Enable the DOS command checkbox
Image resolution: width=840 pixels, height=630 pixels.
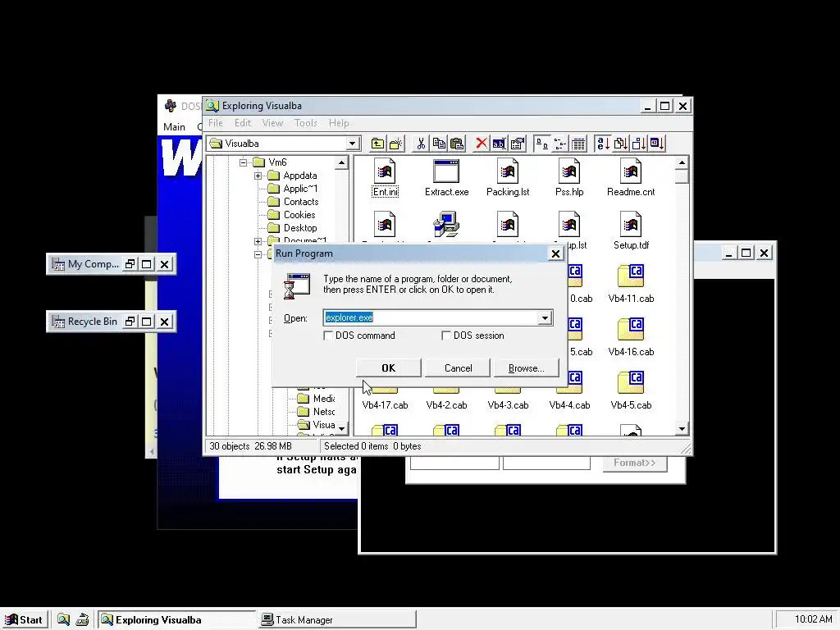click(328, 336)
